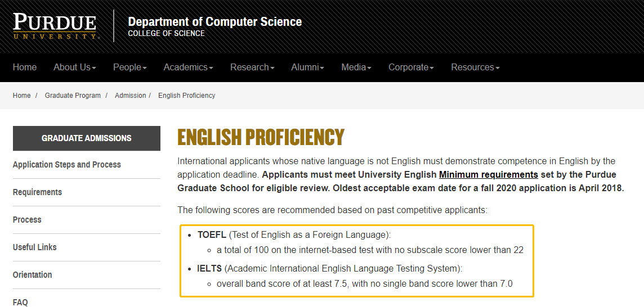
Task: Open the People dropdown menu
Action: [x=129, y=67]
